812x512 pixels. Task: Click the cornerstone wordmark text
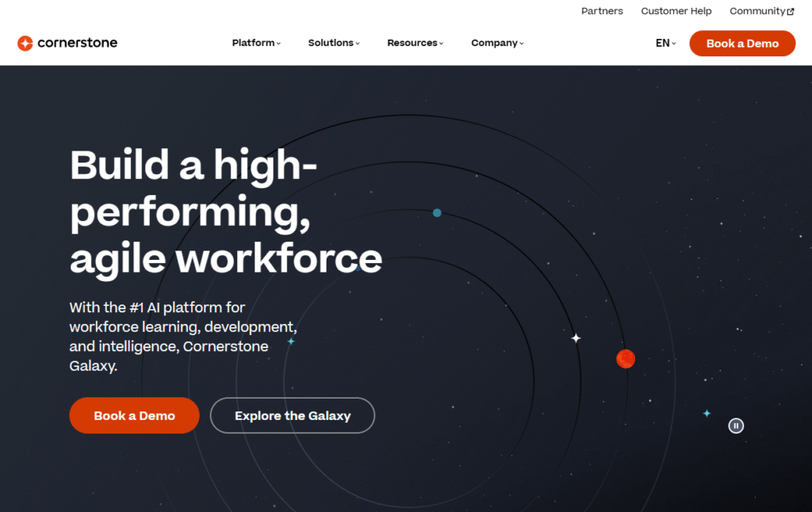point(77,43)
